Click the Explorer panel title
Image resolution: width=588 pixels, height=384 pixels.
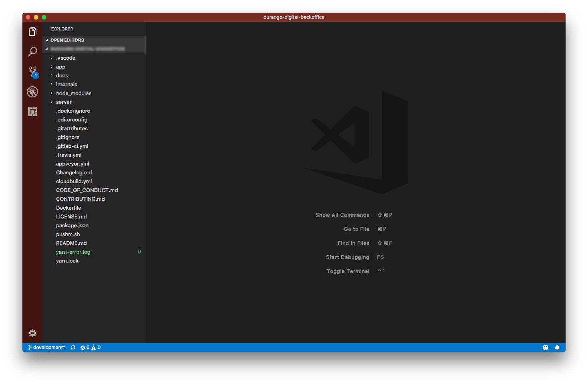pos(62,29)
